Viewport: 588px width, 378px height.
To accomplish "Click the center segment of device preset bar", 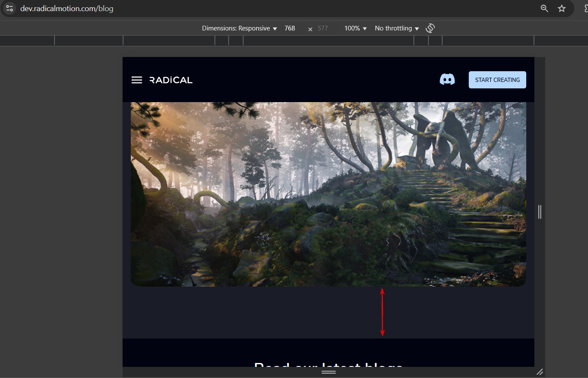I will [x=329, y=41].
